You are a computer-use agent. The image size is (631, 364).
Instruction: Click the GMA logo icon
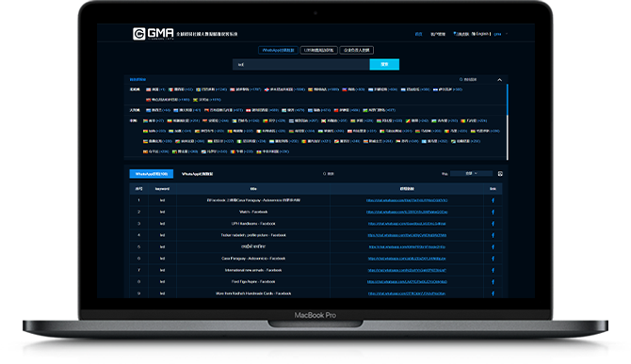[138, 34]
